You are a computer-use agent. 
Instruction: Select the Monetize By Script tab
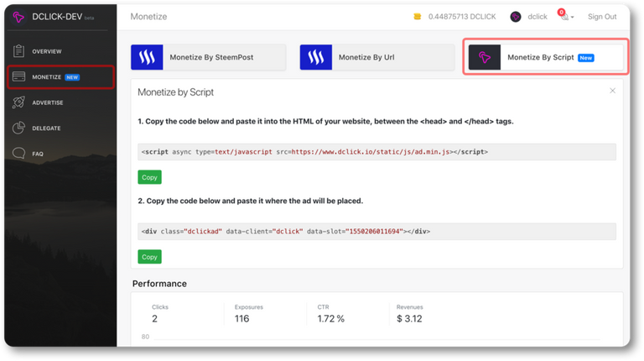545,58
